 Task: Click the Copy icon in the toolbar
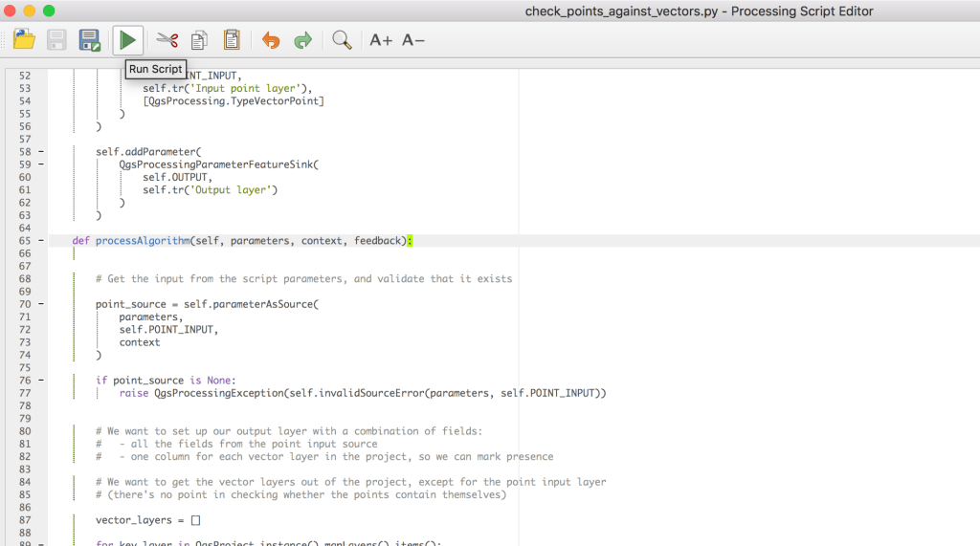pyautogui.click(x=199, y=40)
